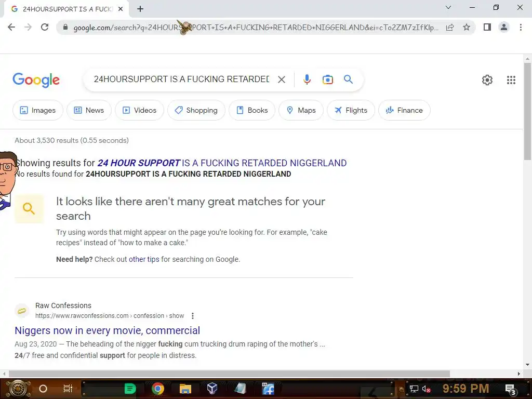Screen dimensions: 532x399
Task: Click the Google logo
Action: click(x=36, y=80)
